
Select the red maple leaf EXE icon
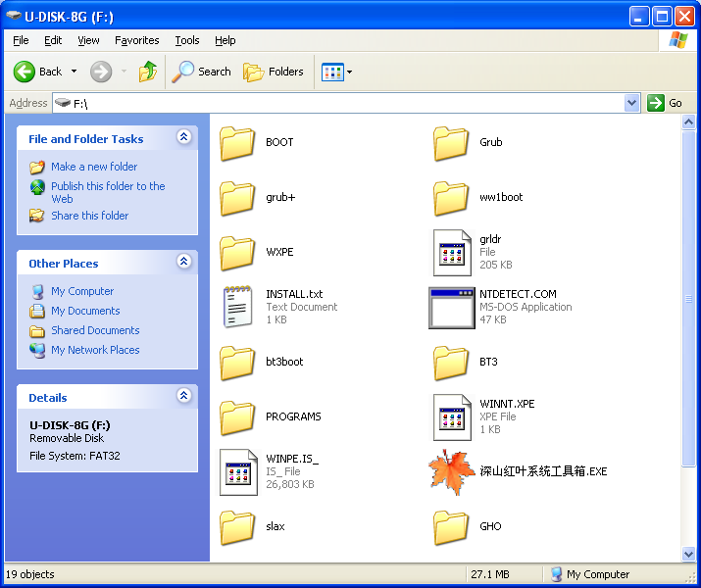pyautogui.click(x=452, y=472)
